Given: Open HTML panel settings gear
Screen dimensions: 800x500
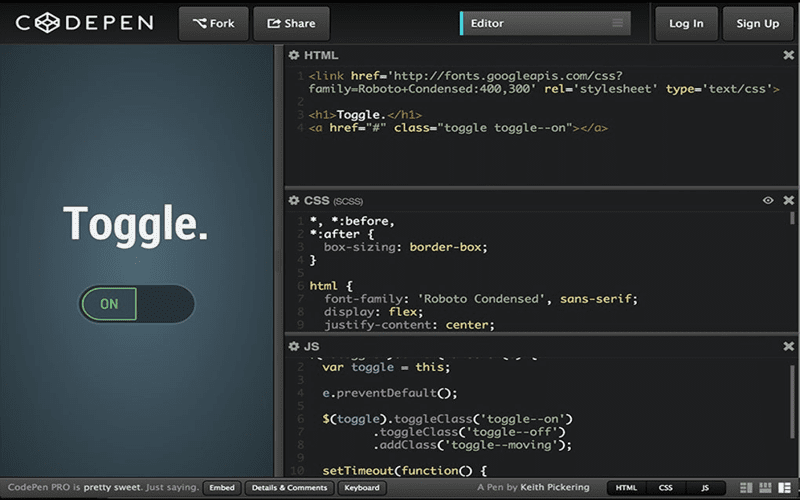Looking at the screenshot, I should (294, 55).
